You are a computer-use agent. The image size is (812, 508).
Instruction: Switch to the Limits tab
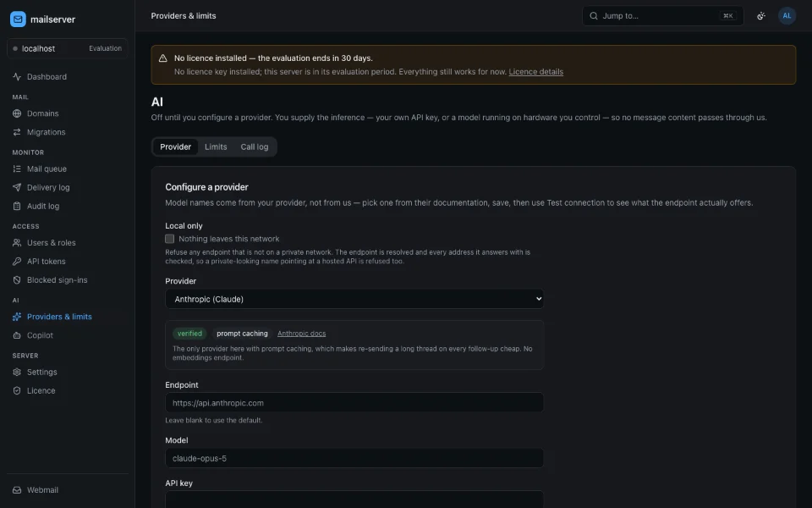216,147
